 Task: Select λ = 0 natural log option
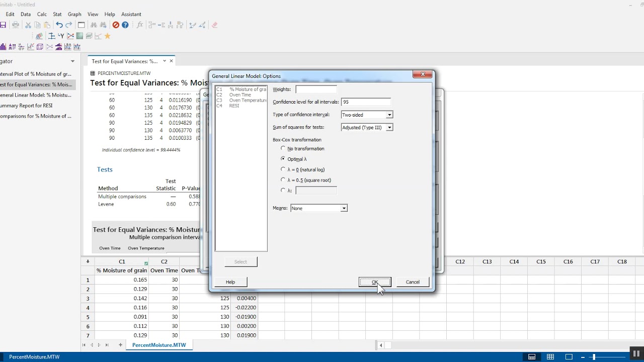pyautogui.click(x=283, y=169)
